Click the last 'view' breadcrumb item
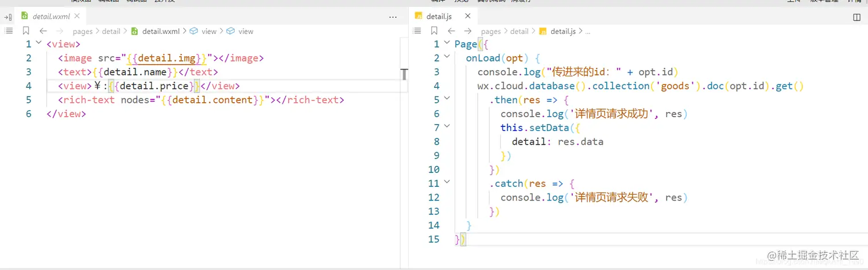The height and width of the screenshot is (270, 868). 246,31
